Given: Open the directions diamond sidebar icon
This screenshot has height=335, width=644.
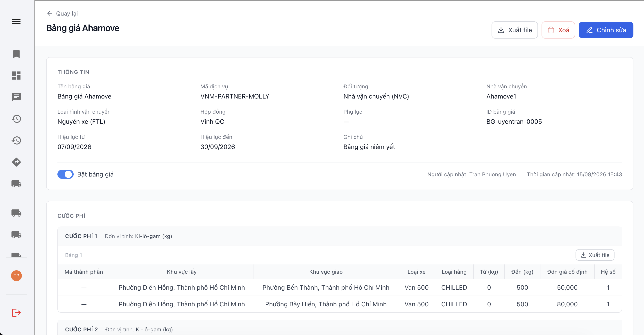Looking at the screenshot, I should click(16, 162).
